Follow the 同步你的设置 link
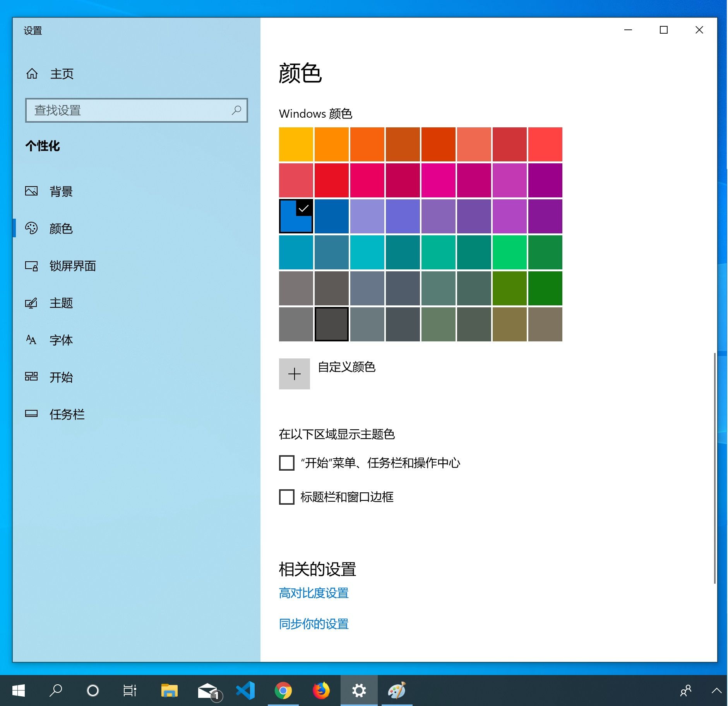 coord(313,624)
